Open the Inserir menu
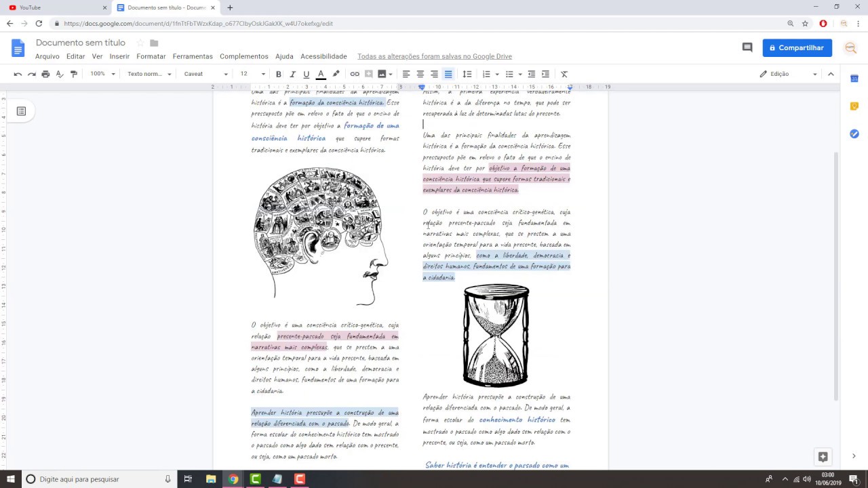868x488 pixels. tap(119, 56)
